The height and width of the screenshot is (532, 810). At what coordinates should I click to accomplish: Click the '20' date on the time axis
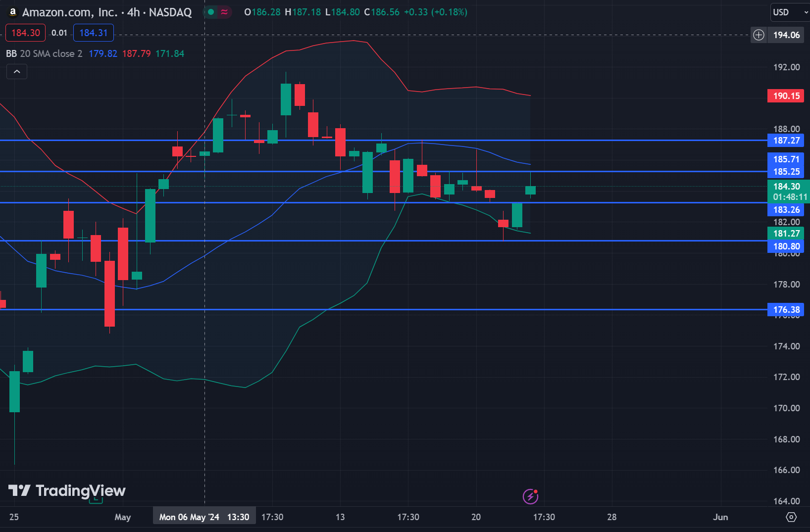476,517
